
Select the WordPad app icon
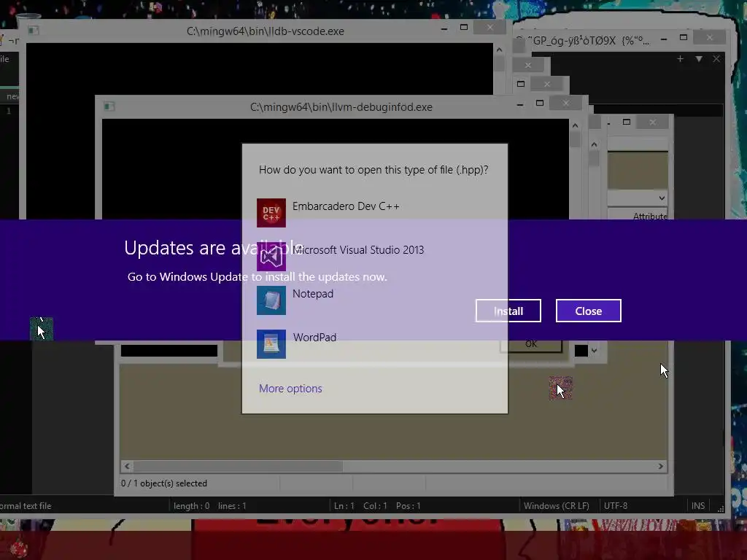(271, 344)
